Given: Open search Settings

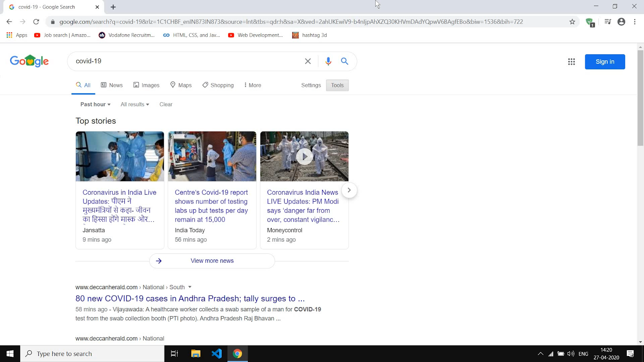Looking at the screenshot, I should tap(311, 85).
